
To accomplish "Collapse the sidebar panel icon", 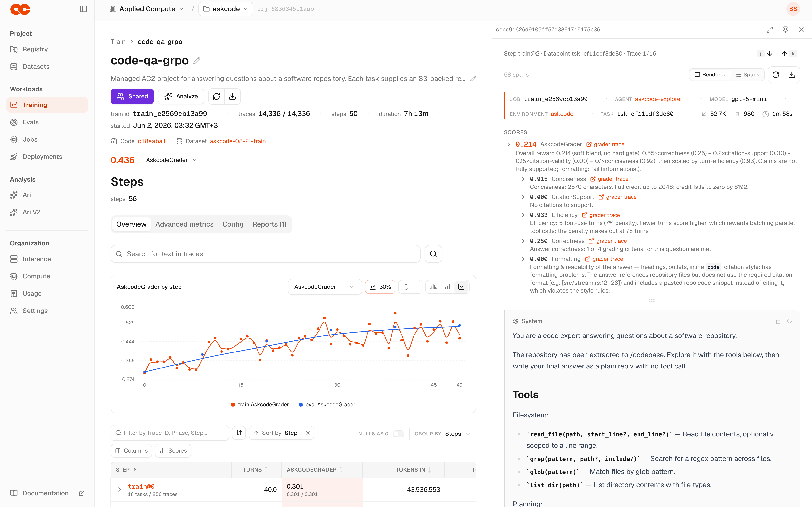I will click(x=84, y=9).
